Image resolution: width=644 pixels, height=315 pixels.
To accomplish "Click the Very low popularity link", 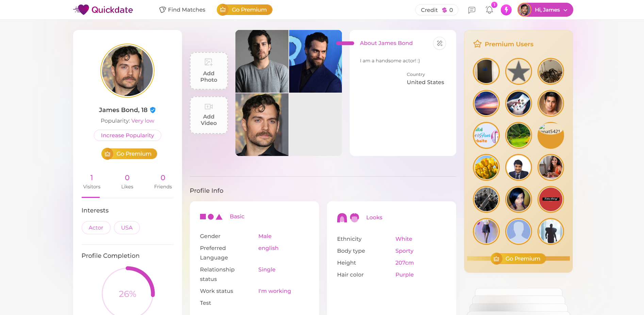I will point(143,121).
